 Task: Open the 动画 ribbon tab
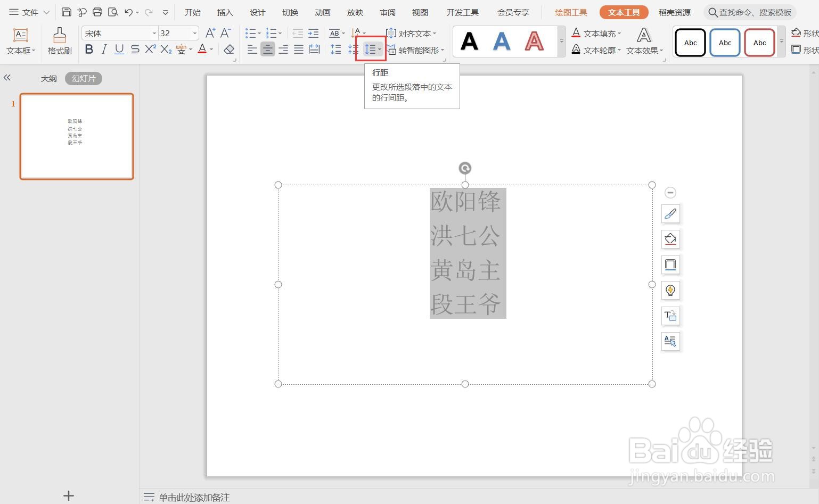(322, 12)
